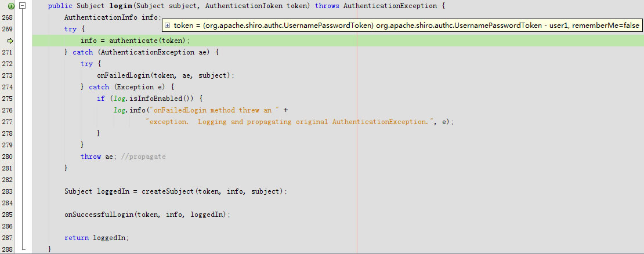Click 'token =' label in the debugger tooltip

186,26
